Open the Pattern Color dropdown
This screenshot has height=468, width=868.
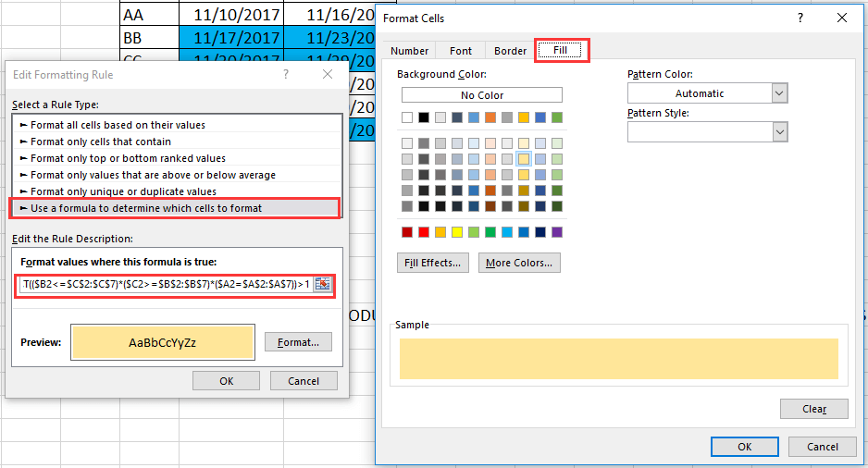[779, 93]
